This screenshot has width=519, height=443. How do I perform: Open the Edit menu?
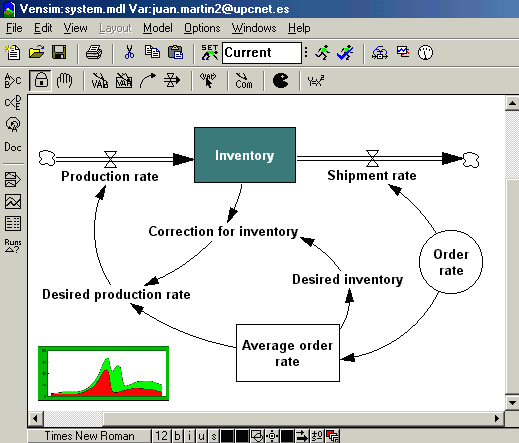click(x=43, y=28)
